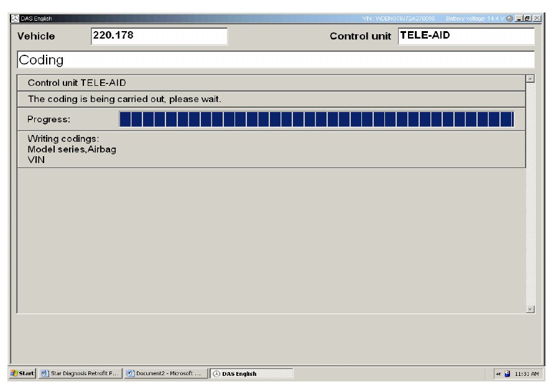
Task: Click the round status indicator beside battery voltage
Action: point(510,18)
